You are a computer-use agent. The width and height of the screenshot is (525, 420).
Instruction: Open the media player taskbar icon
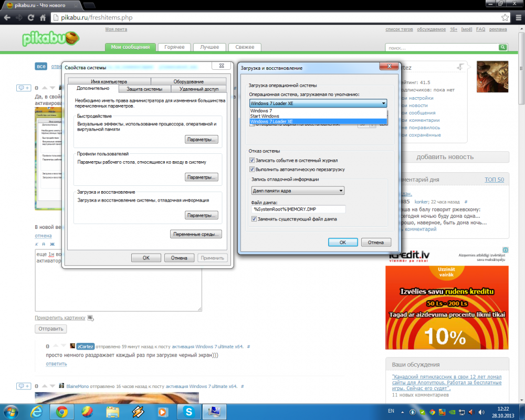[x=163, y=412]
